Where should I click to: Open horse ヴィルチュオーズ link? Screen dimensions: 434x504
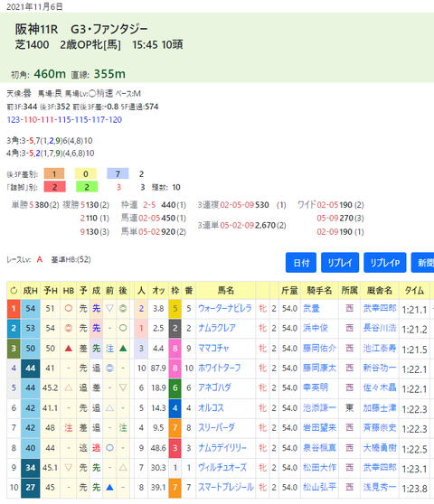(x=222, y=467)
